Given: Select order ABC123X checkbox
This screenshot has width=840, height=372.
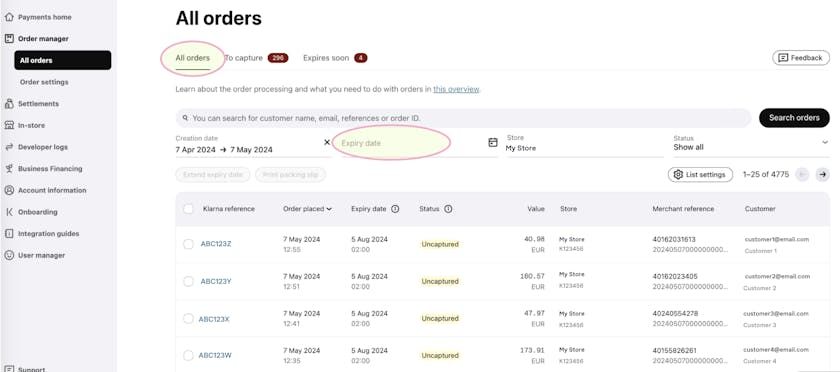Looking at the screenshot, I should (x=188, y=318).
